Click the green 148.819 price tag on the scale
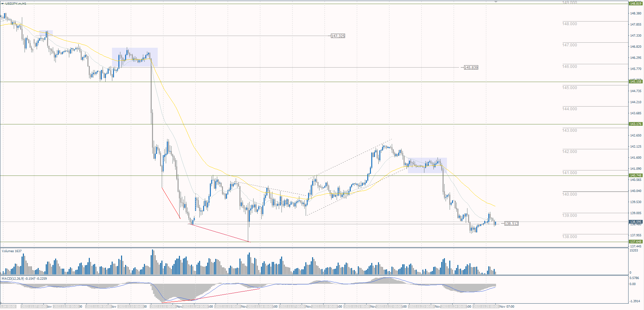 pyautogui.click(x=636, y=3)
